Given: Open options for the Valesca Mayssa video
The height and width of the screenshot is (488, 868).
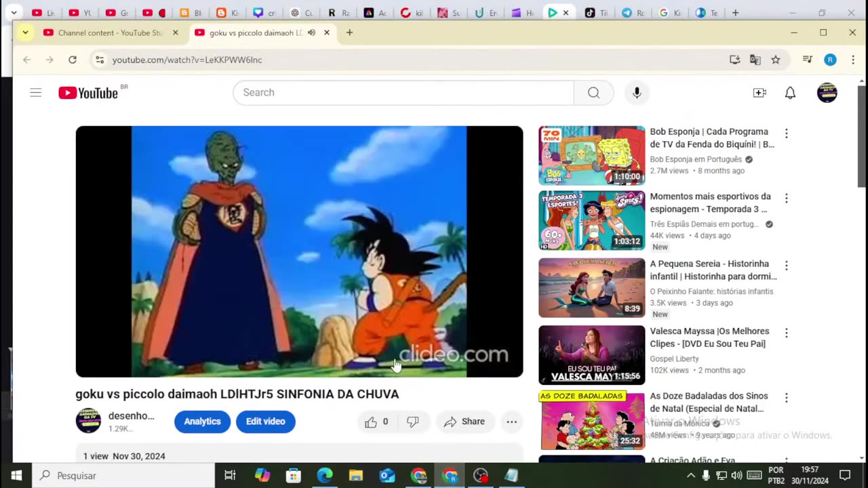Looking at the screenshot, I should pos(787,333).
